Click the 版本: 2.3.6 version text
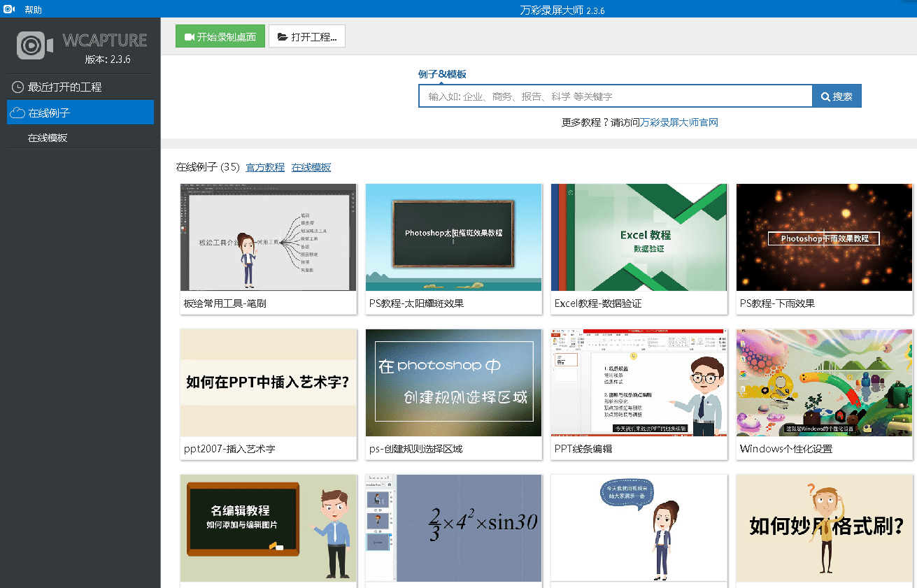917x588 pixels. pos(108,59)
